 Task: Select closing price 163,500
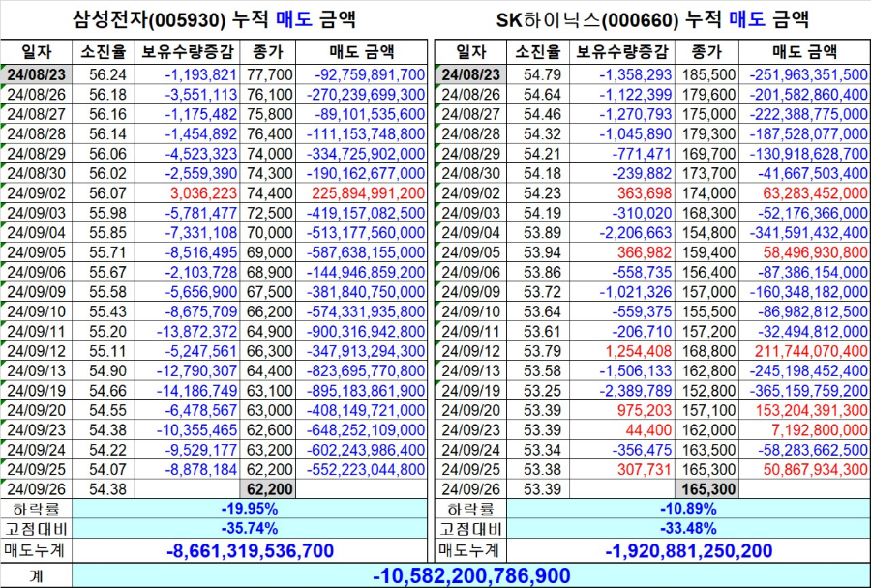[x=708, y=450]
